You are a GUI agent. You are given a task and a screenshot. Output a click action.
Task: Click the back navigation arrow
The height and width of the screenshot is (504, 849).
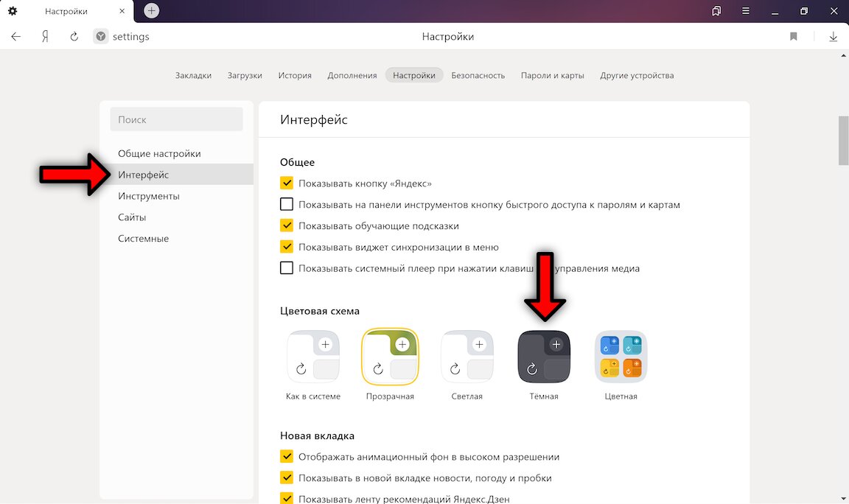(16, 36)
